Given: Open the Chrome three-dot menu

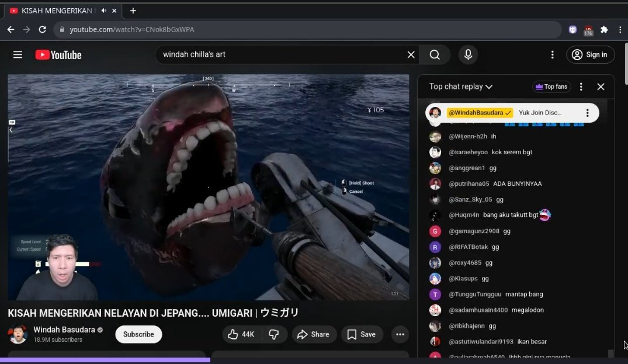Looking at the screenshot, I should click(620, 29).
